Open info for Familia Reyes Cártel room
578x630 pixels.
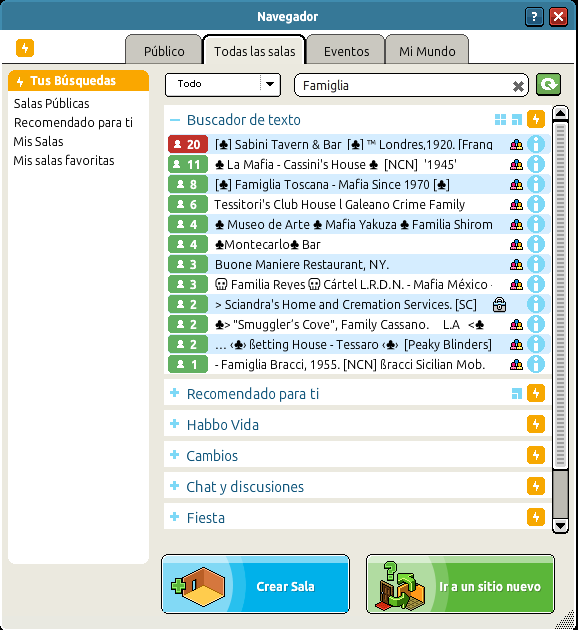coord(536,284)
